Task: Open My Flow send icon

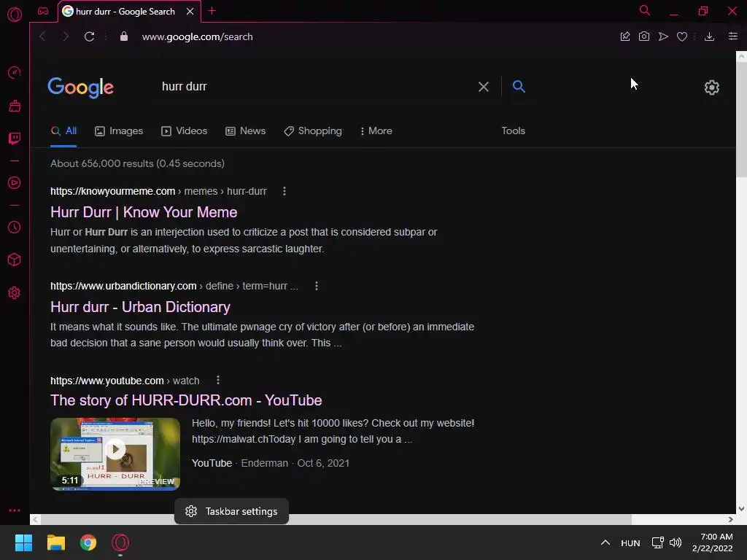Action: coord(663,36)
